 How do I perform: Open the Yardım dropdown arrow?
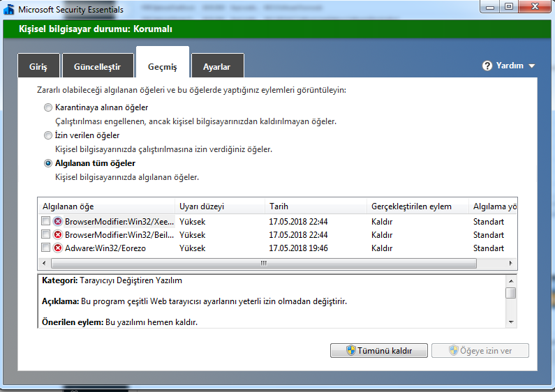tap(532, 66)
